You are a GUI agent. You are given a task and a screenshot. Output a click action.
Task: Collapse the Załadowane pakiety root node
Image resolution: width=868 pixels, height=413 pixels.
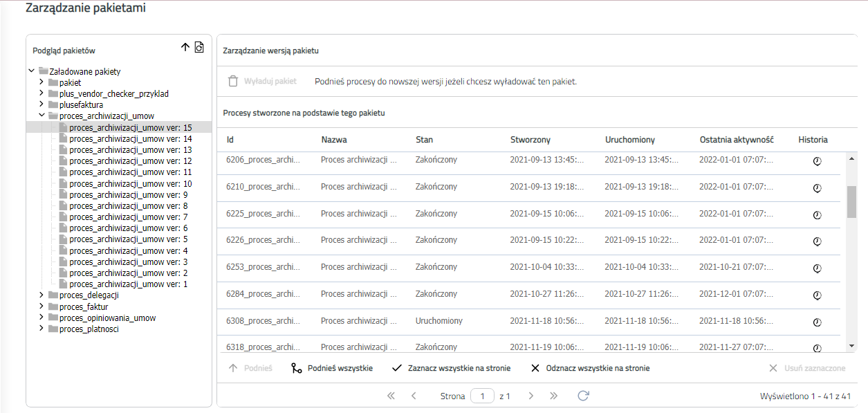click(x=31, y=71)
